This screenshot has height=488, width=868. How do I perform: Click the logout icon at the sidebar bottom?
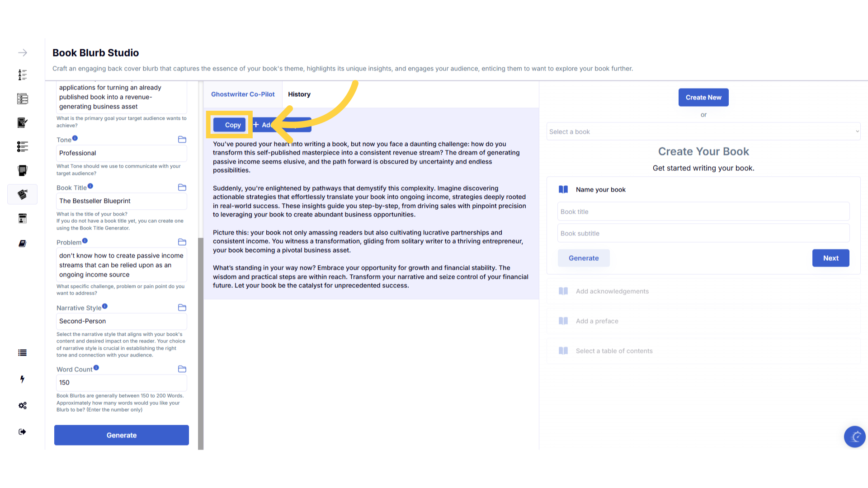pyautogui.click(x=23, y=432)
